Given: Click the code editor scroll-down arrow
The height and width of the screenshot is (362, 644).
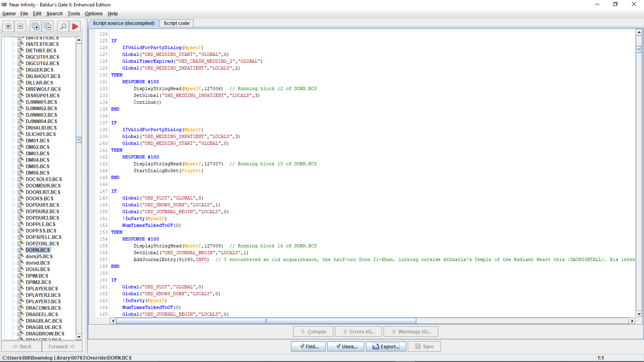Looking at the screenshot, I should (x=639, y=314).
